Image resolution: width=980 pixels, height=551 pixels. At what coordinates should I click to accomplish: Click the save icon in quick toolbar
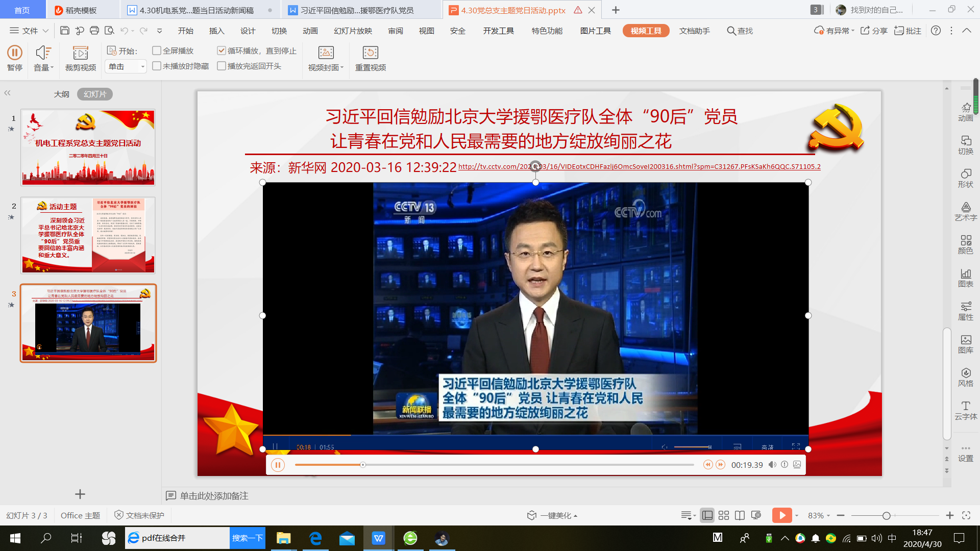click(65, 31)
